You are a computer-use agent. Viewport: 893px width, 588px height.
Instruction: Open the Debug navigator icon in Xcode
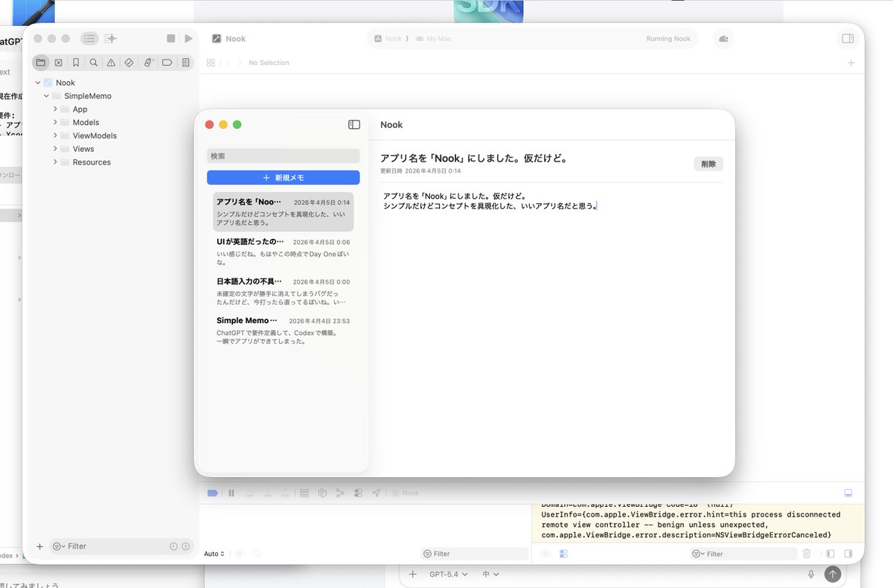[148, 63]
